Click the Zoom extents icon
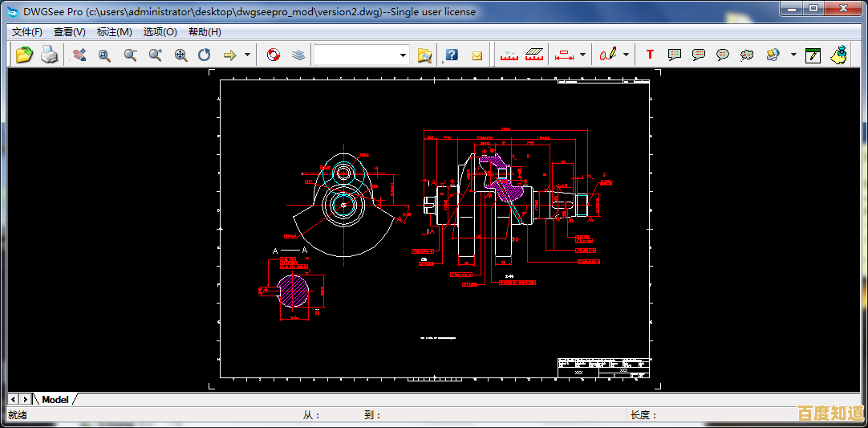 pyautogui.click(x=181, y=55)
